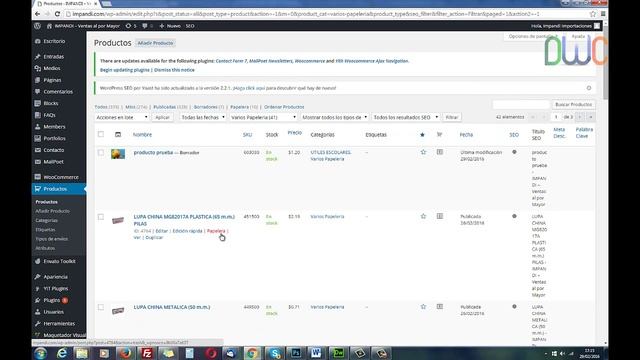Click the FileZilla icon in taskbar
Screen dimensions: 640x360
pos(147,353)
